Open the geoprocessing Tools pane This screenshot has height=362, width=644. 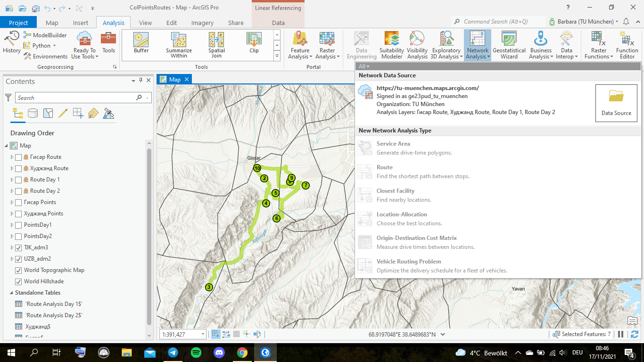108,42
